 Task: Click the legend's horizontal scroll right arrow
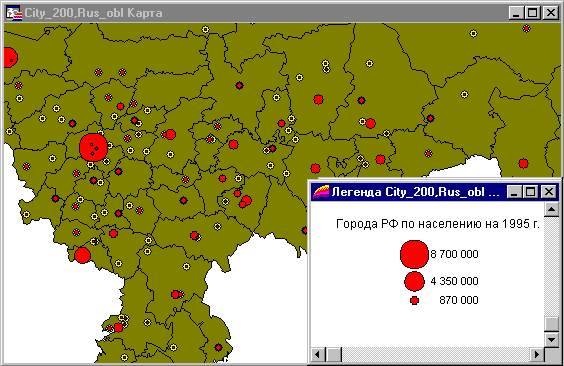click(537, 355)
